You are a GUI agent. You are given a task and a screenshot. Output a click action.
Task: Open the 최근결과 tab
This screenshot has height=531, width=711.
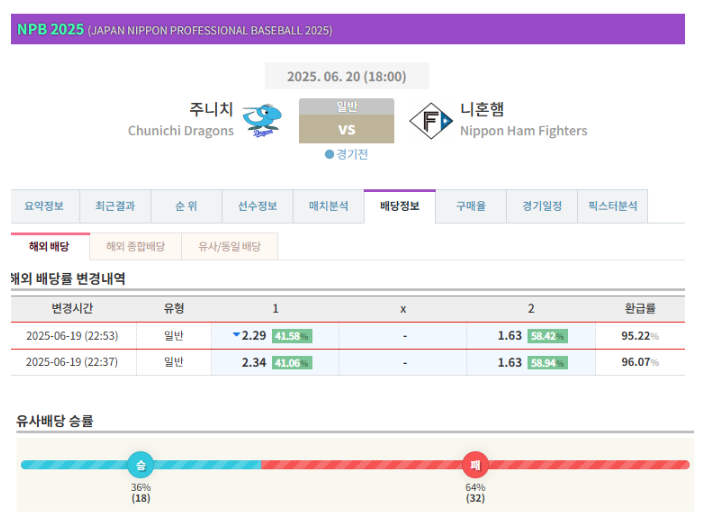pyautogui.click(x=115, y=206)
